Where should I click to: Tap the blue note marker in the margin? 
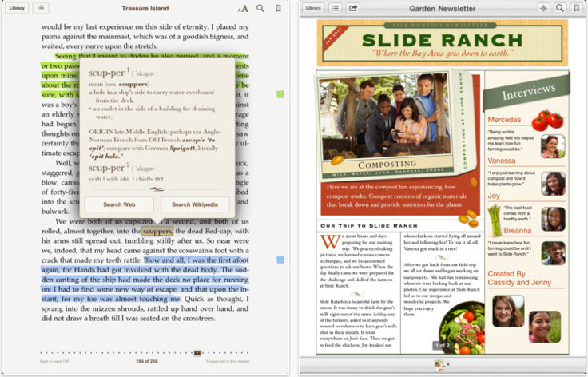280,260
